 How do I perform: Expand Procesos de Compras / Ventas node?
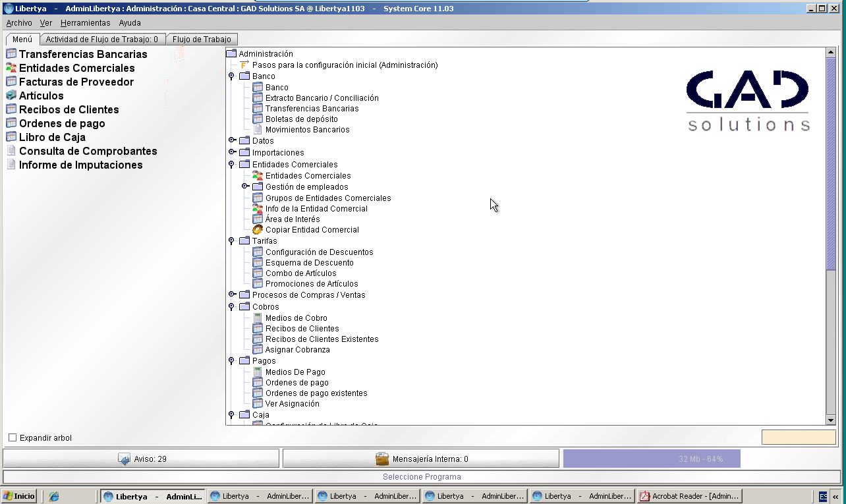[x=231, y=294]
